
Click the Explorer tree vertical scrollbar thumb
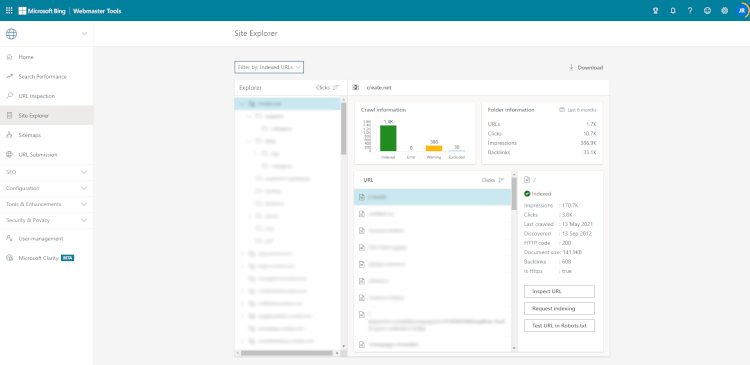pyautogui.click(x=343, y=128)
